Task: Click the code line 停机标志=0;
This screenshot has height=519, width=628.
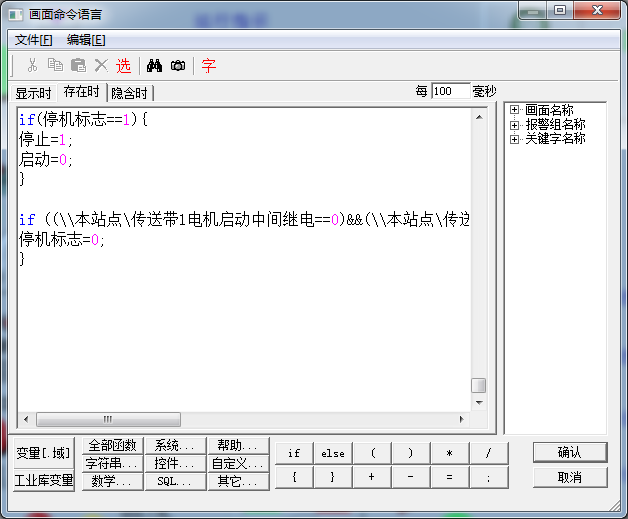Action: pos(62,239)
